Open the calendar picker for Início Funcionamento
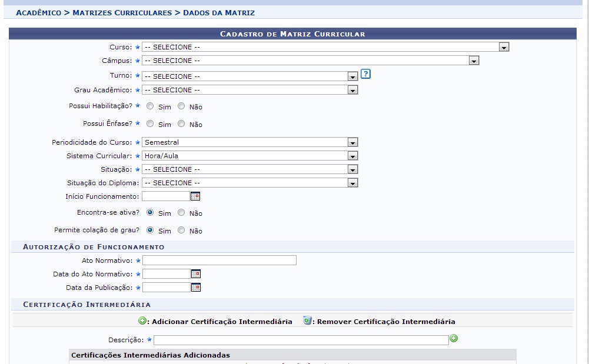Image resolution: width=589 pixels, height=364 pixels. 195,196
